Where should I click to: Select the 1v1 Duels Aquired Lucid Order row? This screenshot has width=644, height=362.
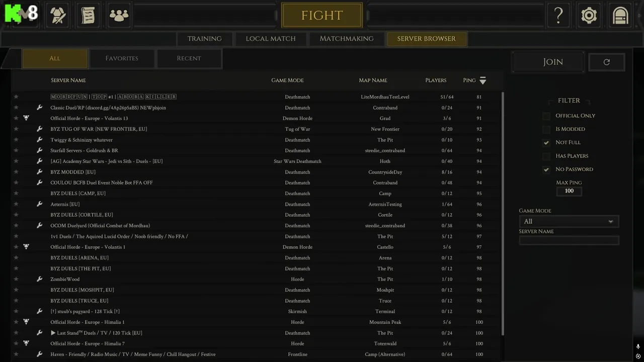tap(257, 236)
